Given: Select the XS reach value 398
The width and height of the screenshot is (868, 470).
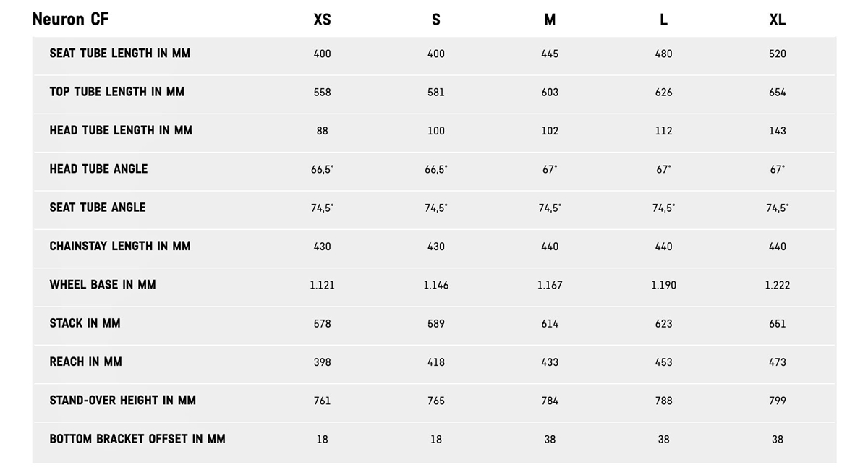Looking at the screenshot, I should [x=322, y=362].
